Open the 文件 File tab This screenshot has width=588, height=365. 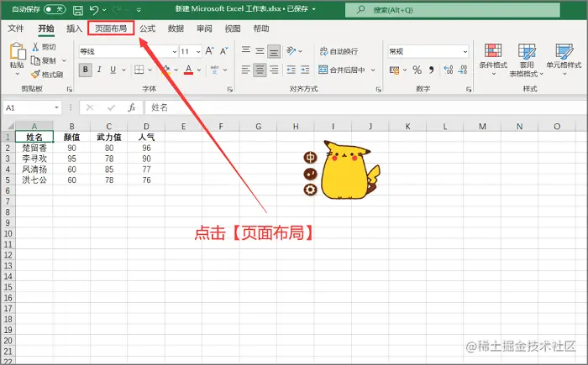tap(16, 29)
